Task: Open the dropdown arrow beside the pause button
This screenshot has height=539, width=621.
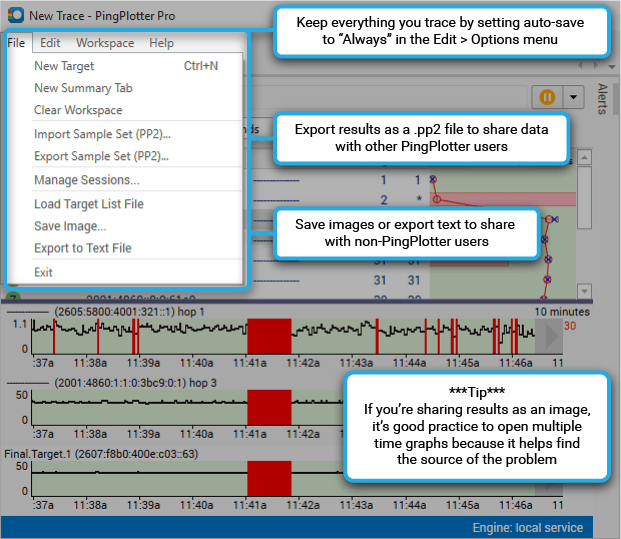Action: coord(573,97)
